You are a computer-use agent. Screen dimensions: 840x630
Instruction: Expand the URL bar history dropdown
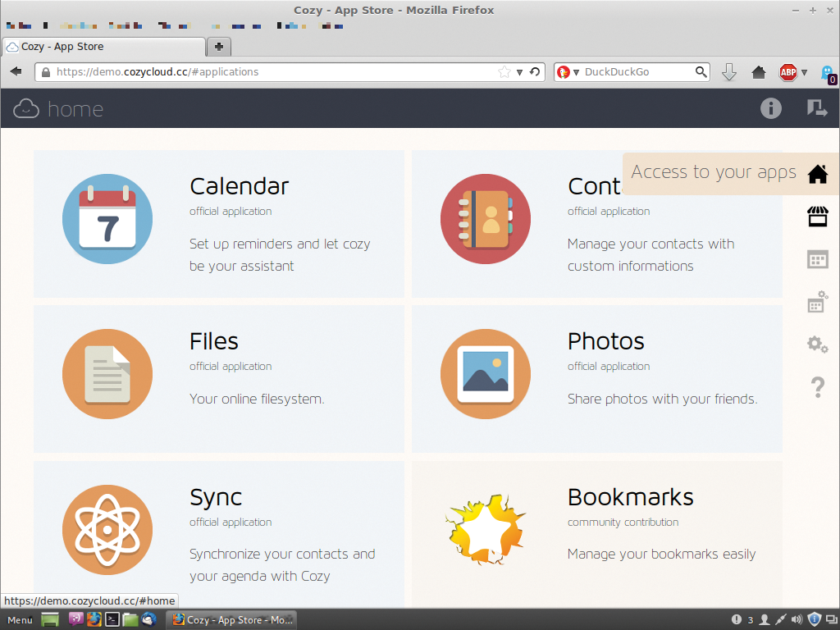pyautogui.click(x=519, y=72)
